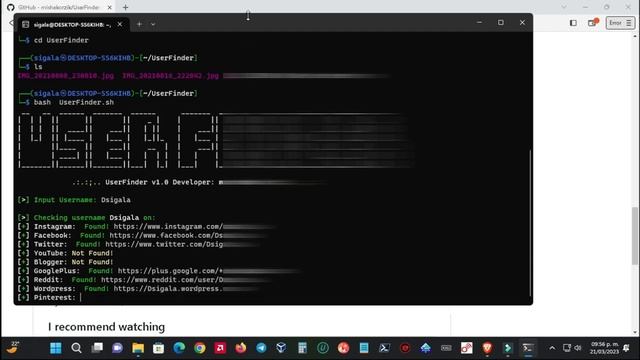
Task: Open a new terminal tab with plus button
Action: coord(139,24)
